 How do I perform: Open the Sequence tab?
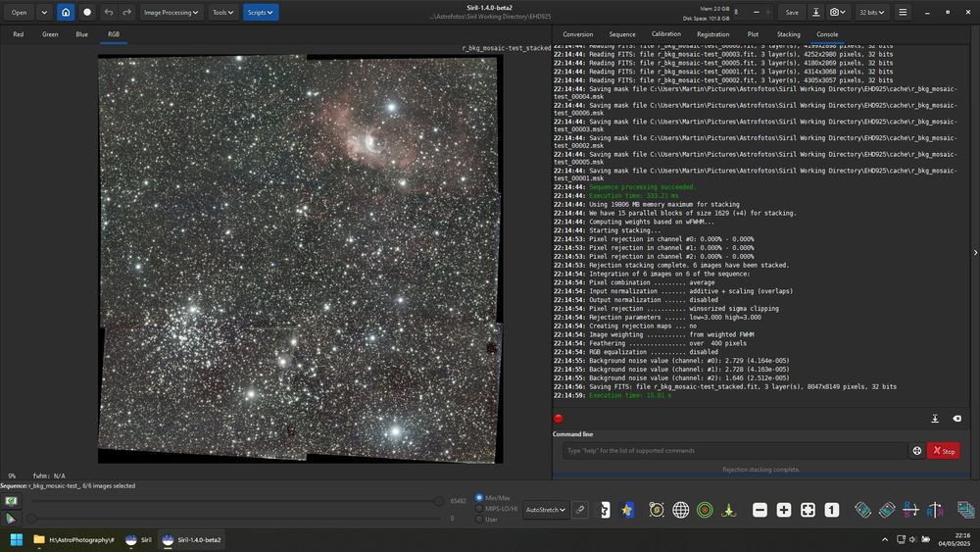click(x=622, y=34)
